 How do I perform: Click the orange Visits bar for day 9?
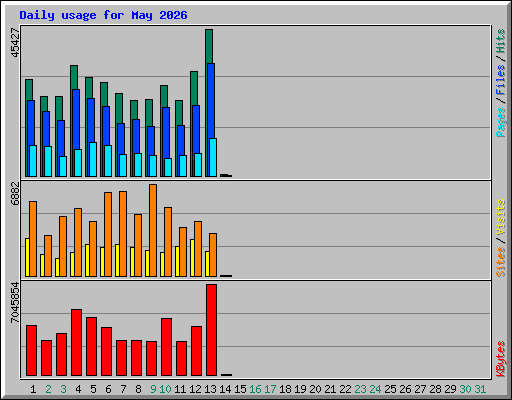tap(153, 230)
